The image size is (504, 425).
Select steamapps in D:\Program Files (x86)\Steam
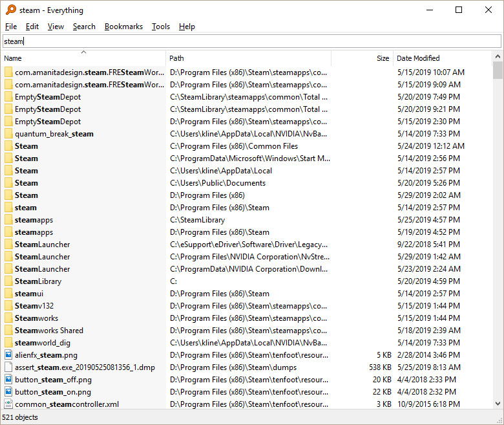coord(34,232)
